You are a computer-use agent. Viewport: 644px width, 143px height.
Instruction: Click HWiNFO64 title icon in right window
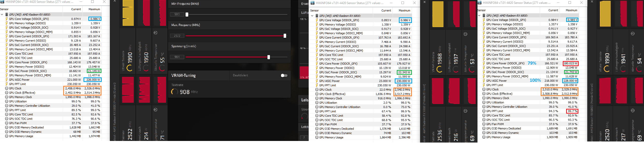(x=479, y=3)
